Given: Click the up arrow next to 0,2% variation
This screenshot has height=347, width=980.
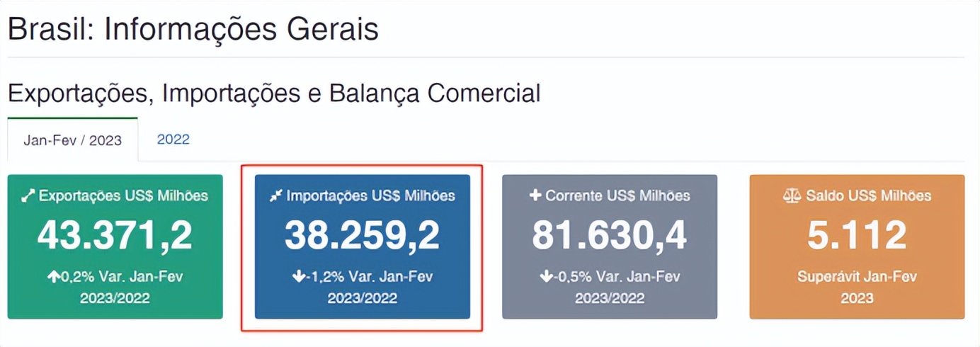Looking at the screenshot, I should [x=53, y=277].
